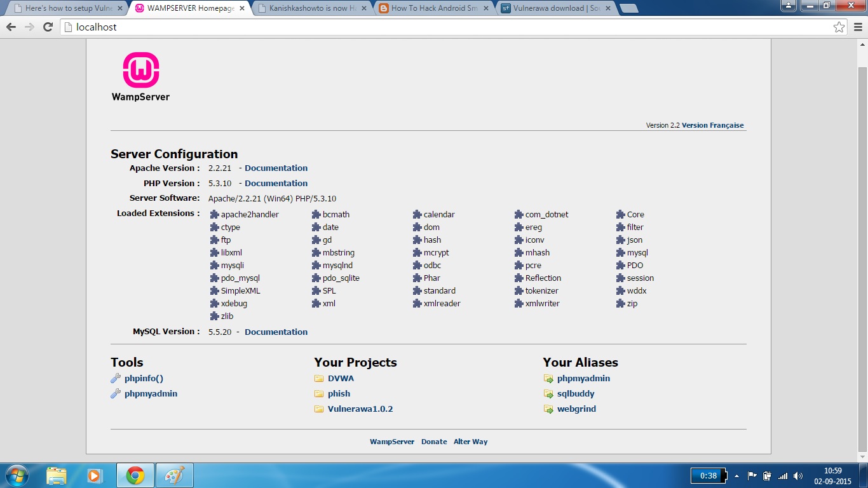Image resolution: width=868 pixels, height=488 pixels.
Task: Open the phpinfo() tool link
Action: click(144, 379)
